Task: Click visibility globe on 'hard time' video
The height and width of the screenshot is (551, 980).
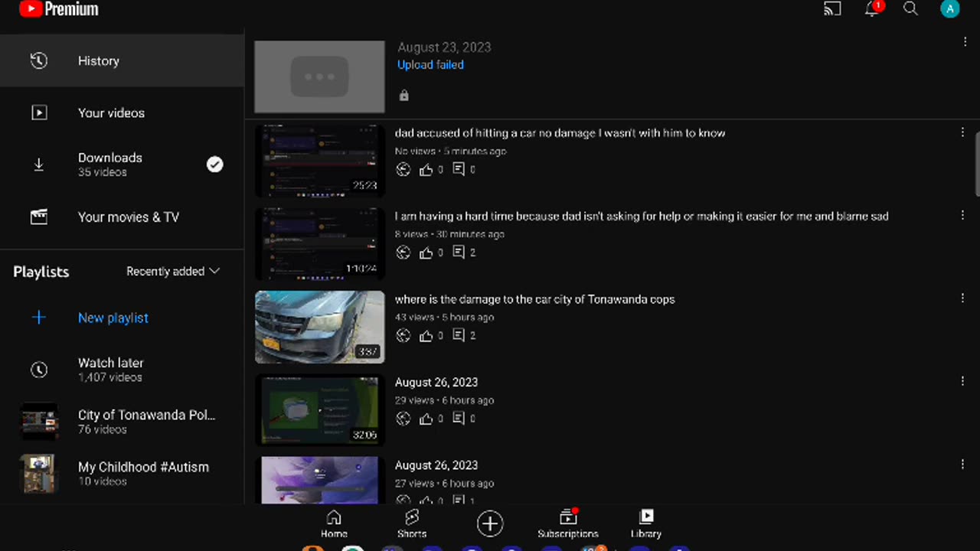Action: click(x=403, y=253)
